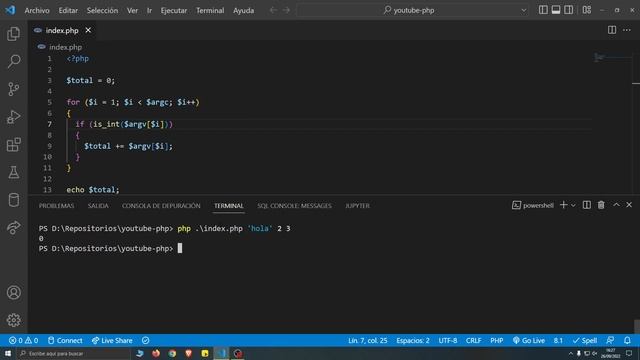
Task: Go back in navigation history
Action: tap(273, 10)
